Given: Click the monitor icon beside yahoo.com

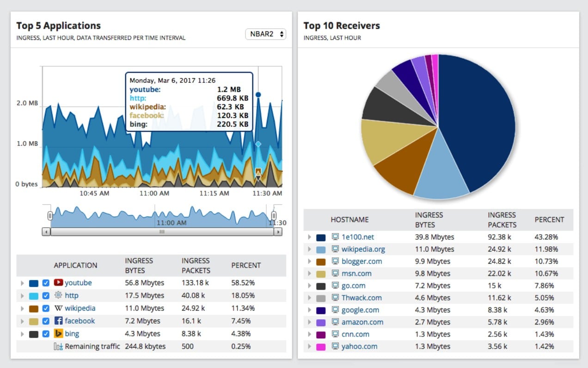Looking at the screenshot, I should (x=335, y=346).
